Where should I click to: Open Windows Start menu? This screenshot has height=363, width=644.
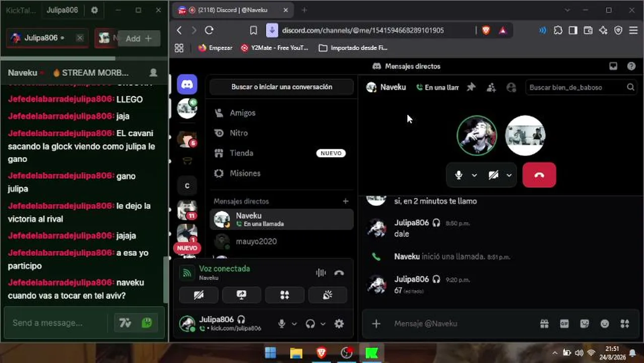[271, 353]
